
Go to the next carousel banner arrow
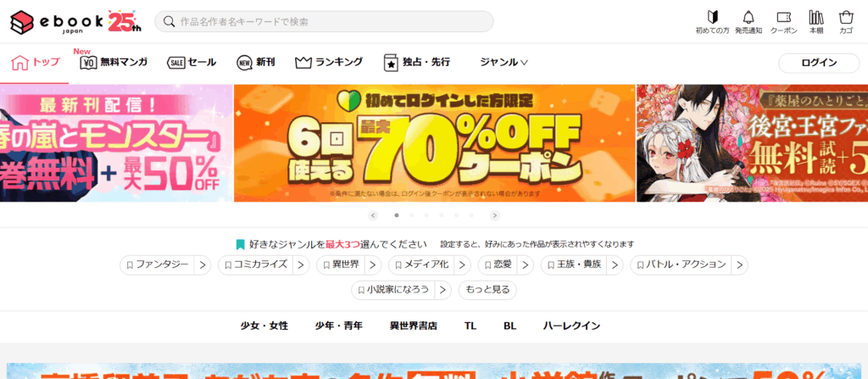(495, 215)
